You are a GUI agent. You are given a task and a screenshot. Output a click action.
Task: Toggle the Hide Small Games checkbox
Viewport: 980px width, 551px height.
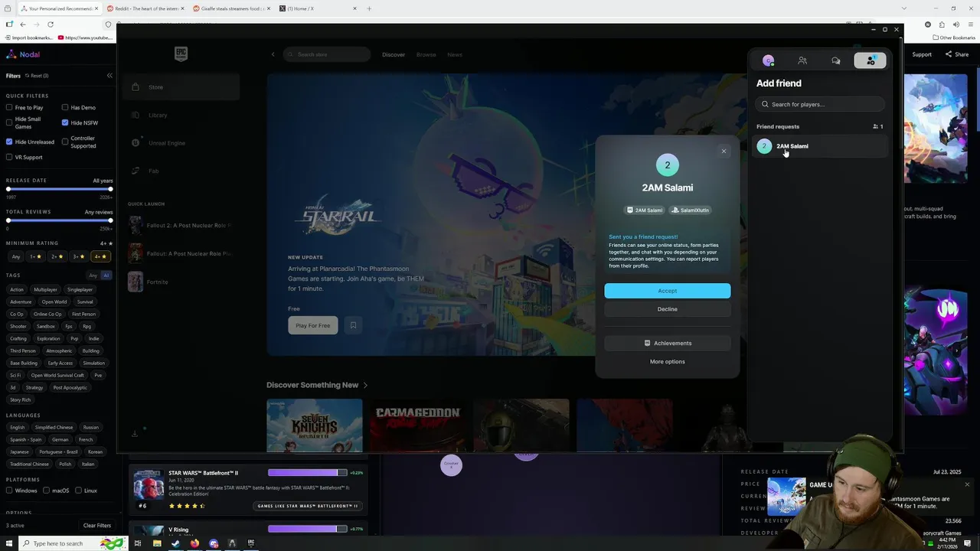point(9,122)
